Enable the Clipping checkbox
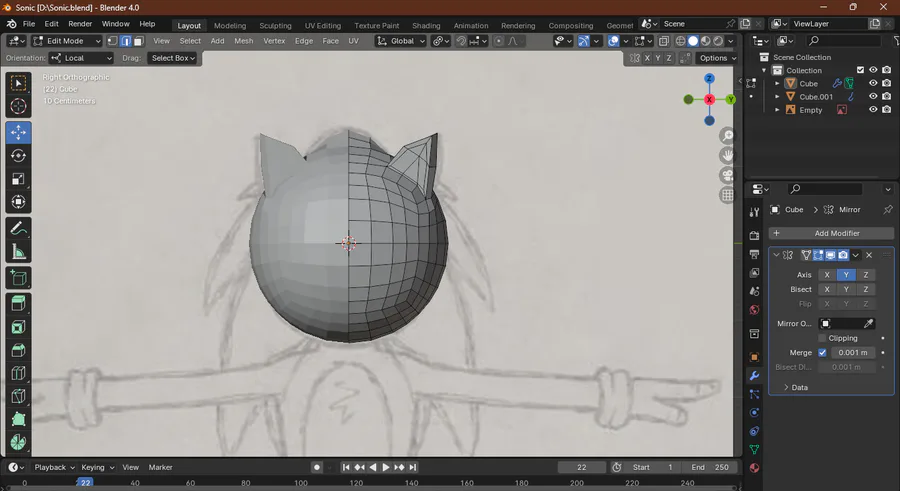 [x=823, y=338]
